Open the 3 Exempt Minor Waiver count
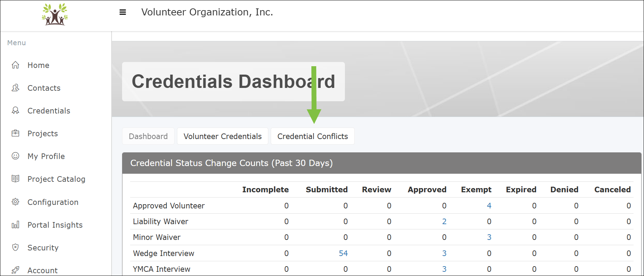This screenshot has height=276, width=644. coord(489,237)
